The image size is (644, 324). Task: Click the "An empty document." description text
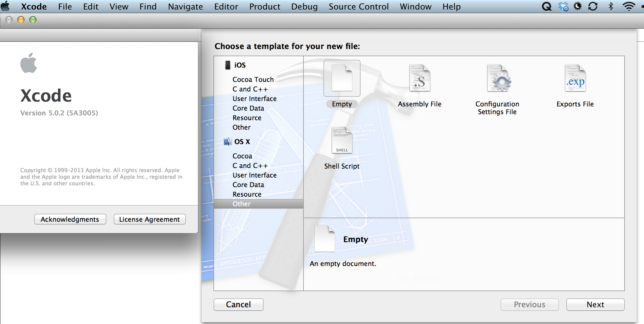(x=343, y=264)
